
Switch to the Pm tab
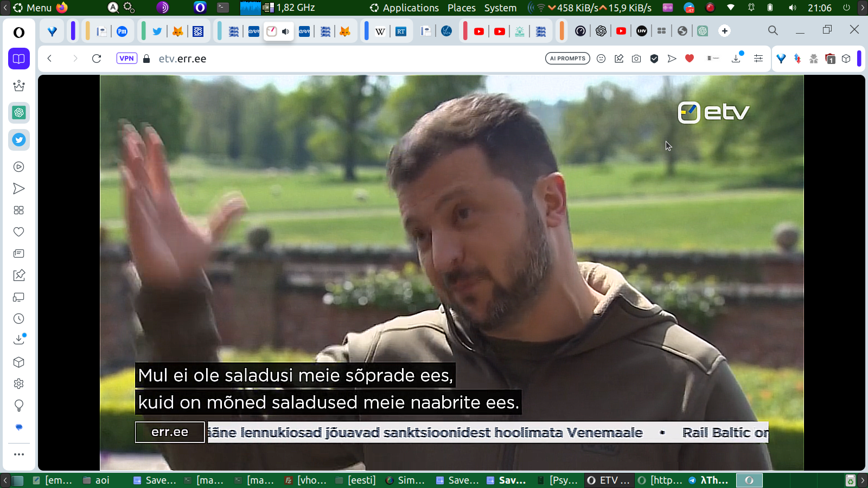(x=122, y=31)
